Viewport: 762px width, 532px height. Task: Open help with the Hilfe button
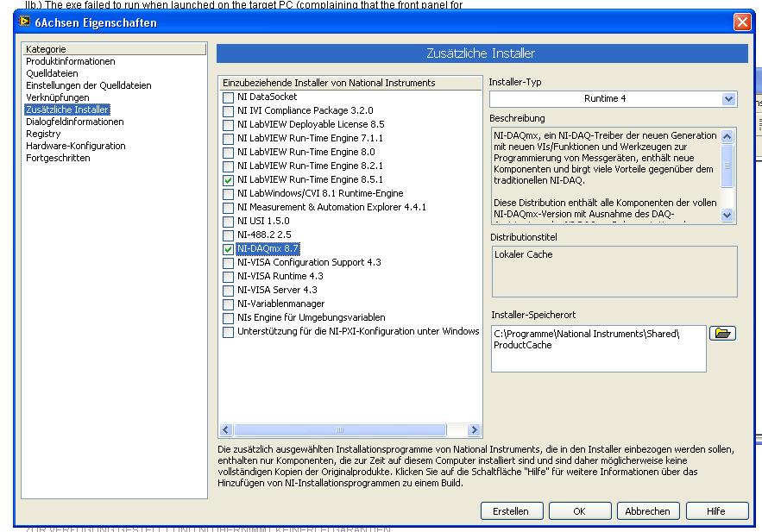(716, 511)
